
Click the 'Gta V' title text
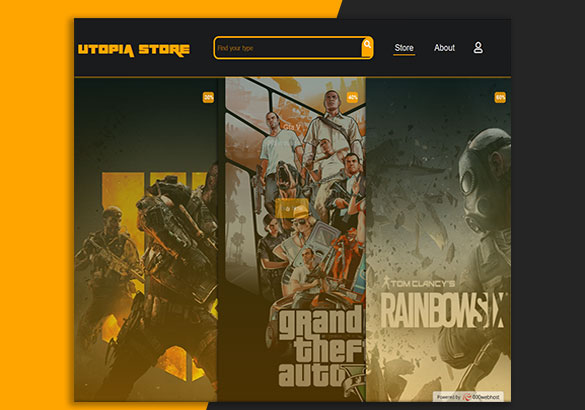click(291, 127)
